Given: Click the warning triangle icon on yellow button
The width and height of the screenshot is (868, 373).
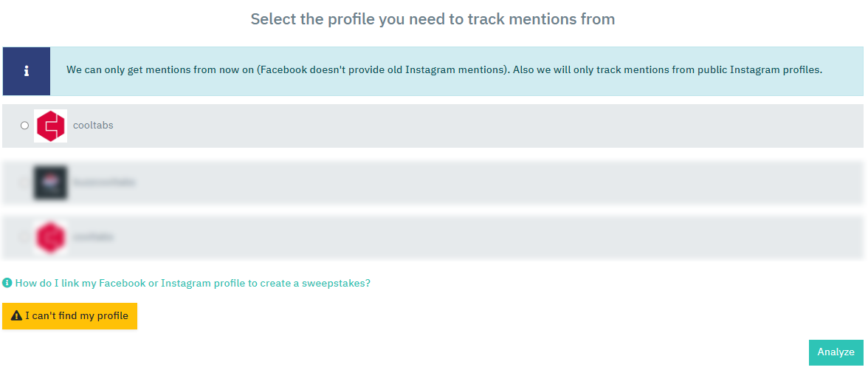Looking at the screenshot, I should [16, 316].
